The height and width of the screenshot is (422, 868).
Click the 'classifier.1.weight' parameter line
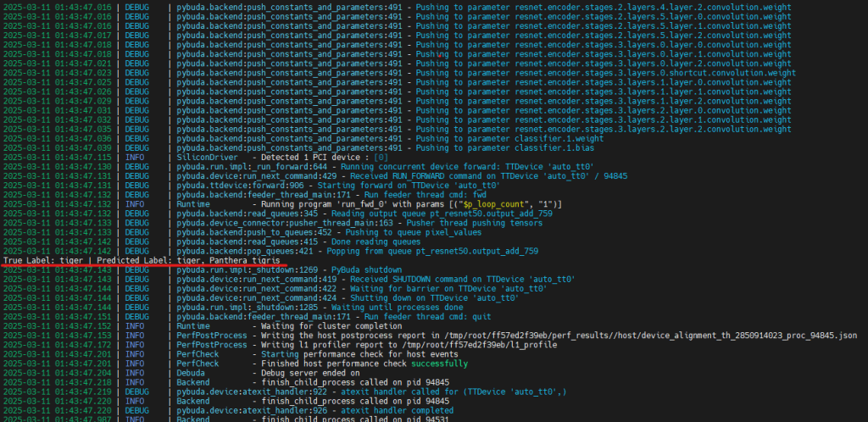(561, 139)
